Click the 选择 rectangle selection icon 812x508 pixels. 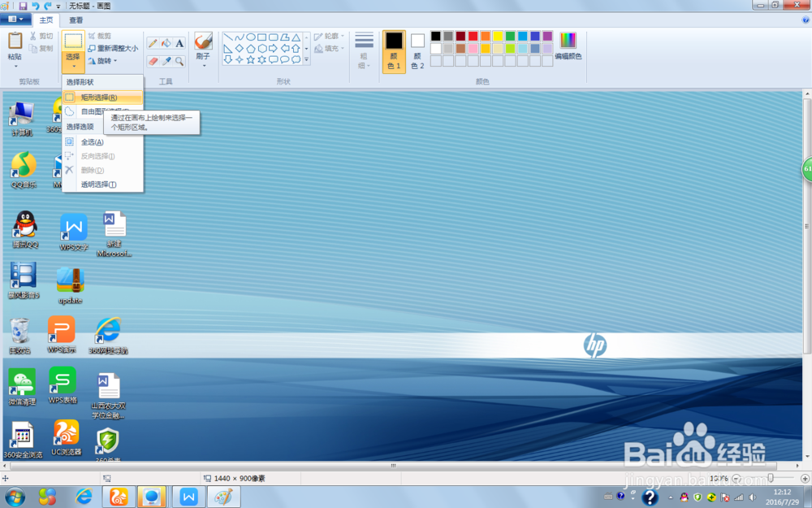tap(73, 41)
